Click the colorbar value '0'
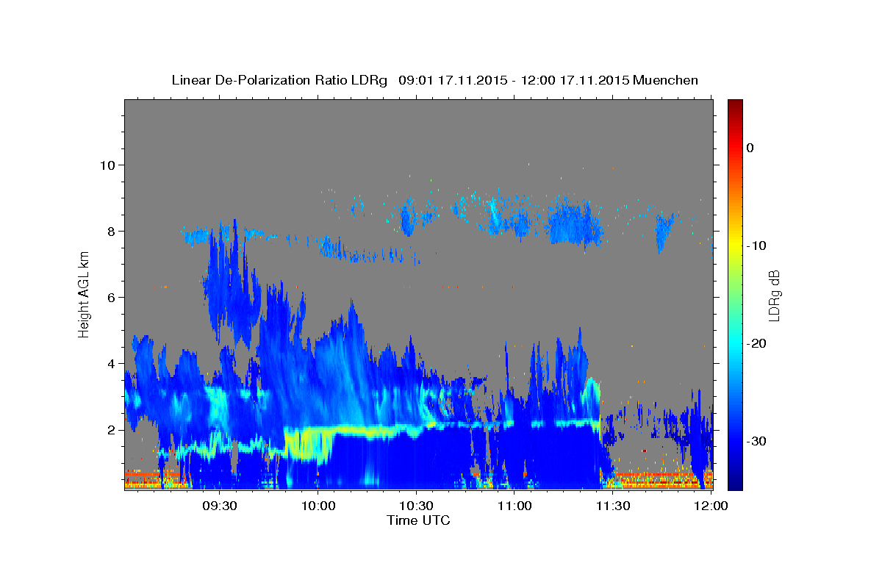 click(x=750, y=148)
